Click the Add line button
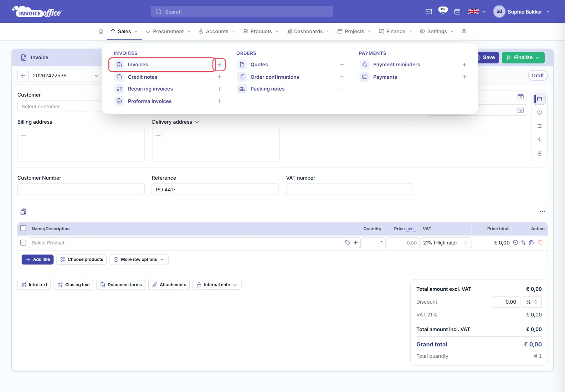This screenshot has width=565, height=392. 38,259
